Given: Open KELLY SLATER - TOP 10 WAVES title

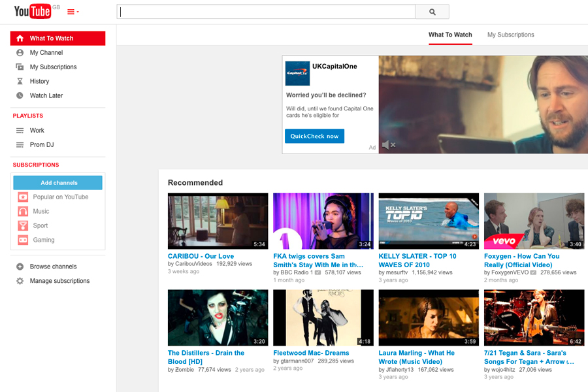Looking at the screenshot, I should (x=417, y=260).
